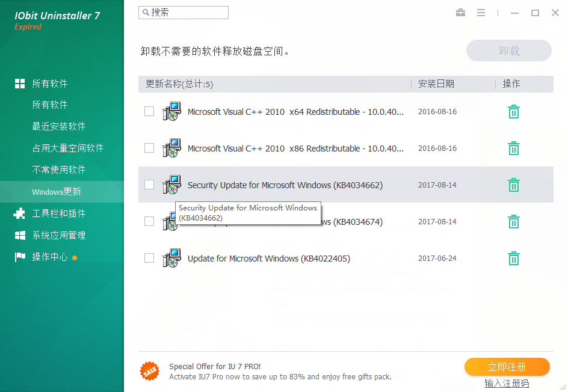This screenshot has height=392, width=568.
Task: Select the Windows更新 sidebar item
Action: pyautogui.click(x=62, y=191)
